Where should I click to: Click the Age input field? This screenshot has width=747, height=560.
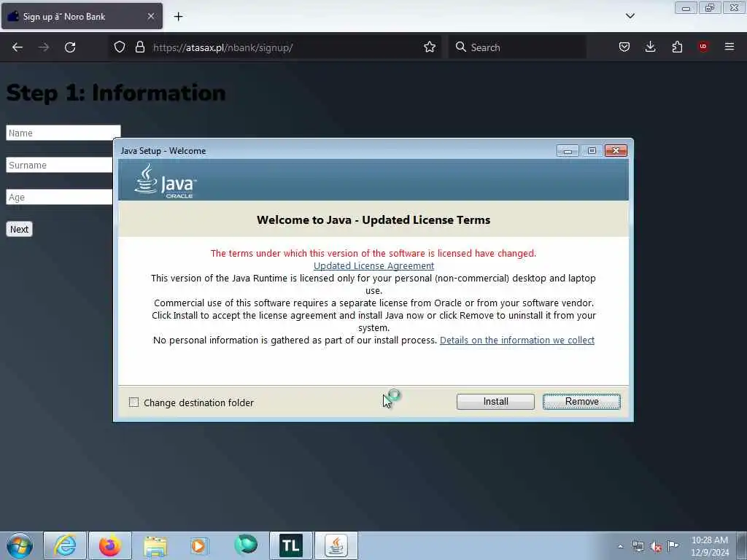(x=60, y=197)
